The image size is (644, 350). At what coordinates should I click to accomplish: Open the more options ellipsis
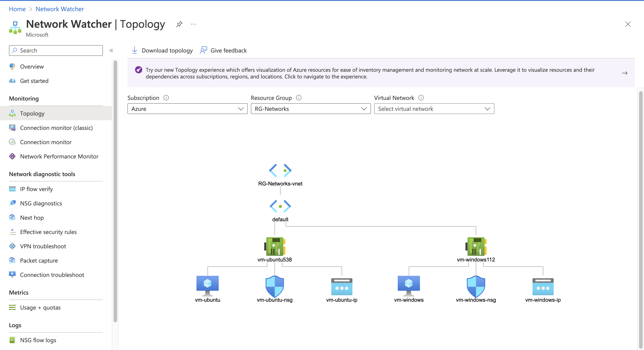193,24
